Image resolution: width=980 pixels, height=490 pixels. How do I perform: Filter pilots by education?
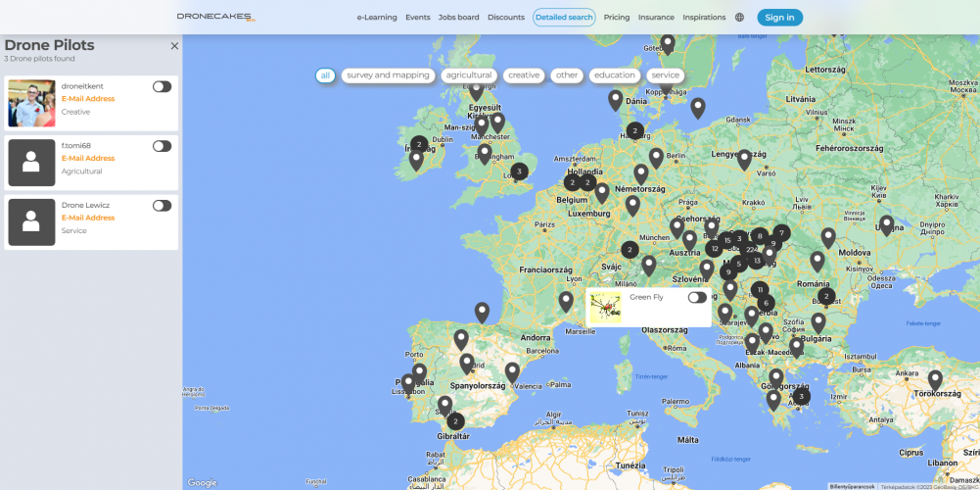615,75
